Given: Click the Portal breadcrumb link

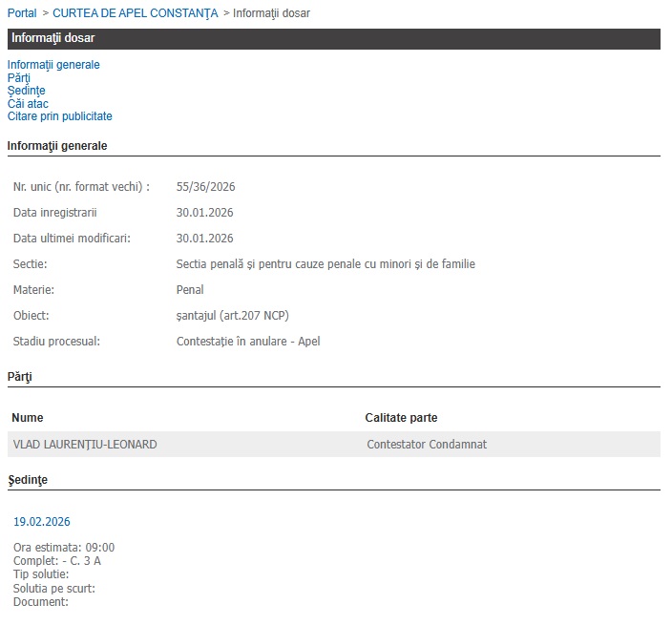Looking at the screenshot, I should 22,12.
